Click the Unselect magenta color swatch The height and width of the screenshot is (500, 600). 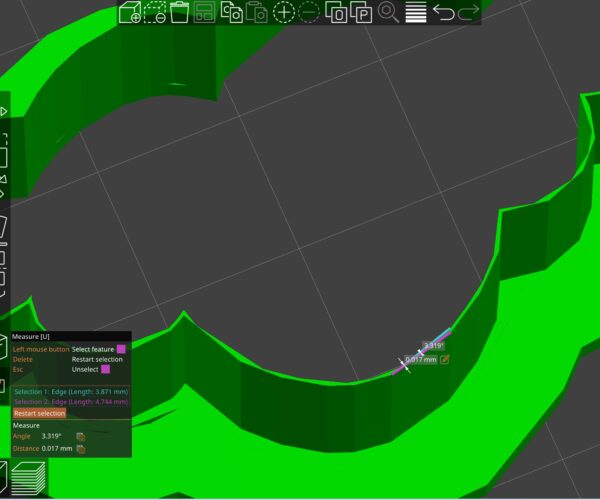click(105, 369)
